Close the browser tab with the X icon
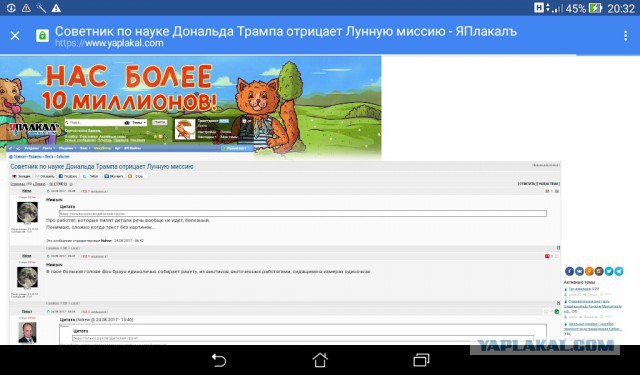 (15, 36)
